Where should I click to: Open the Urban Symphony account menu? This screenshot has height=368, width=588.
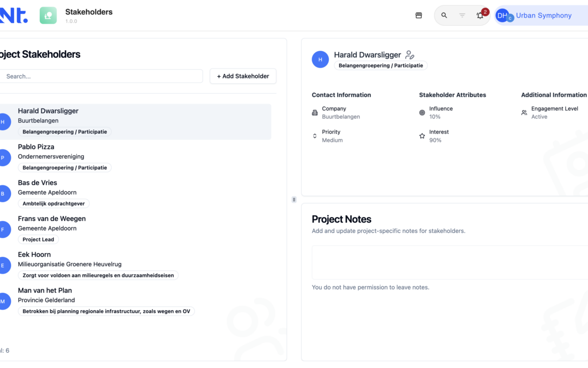(542, 15)
